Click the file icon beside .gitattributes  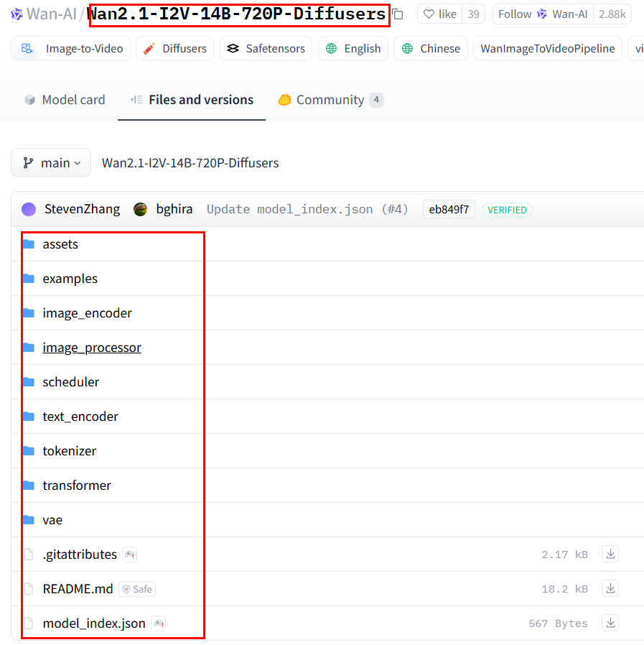pos(29,554)
